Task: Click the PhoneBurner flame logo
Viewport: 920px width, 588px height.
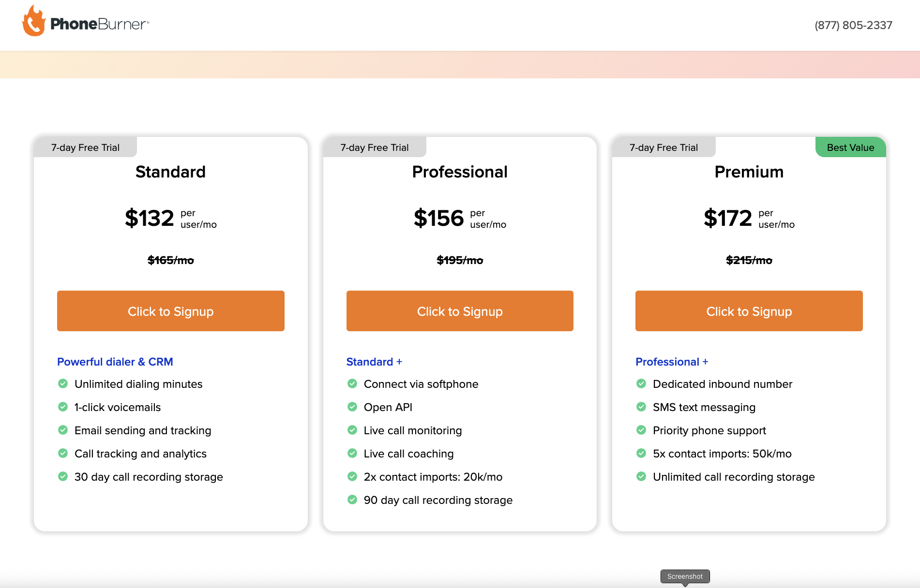Action: 34,22
